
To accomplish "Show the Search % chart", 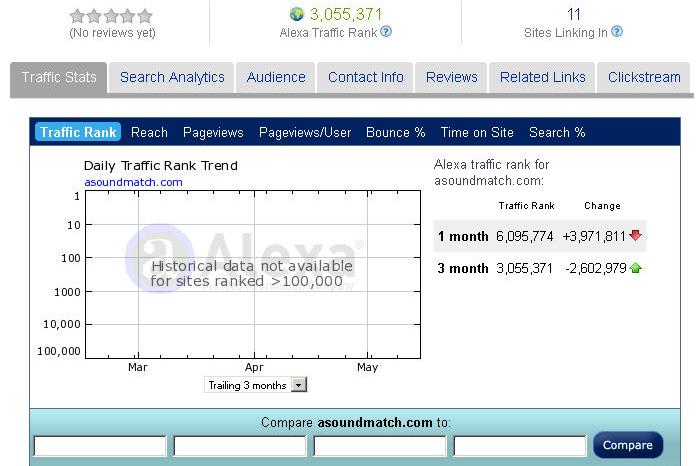I will pos(557,132).
